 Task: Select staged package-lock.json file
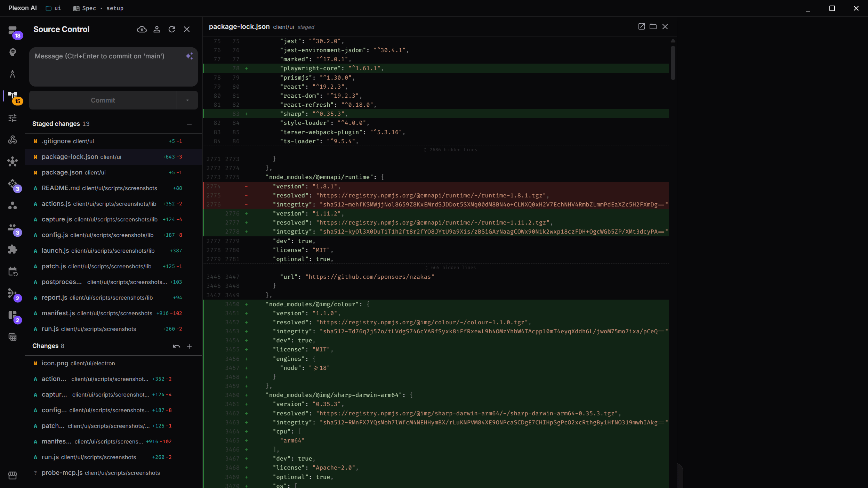pyautogui.click(x=113, y=157)
